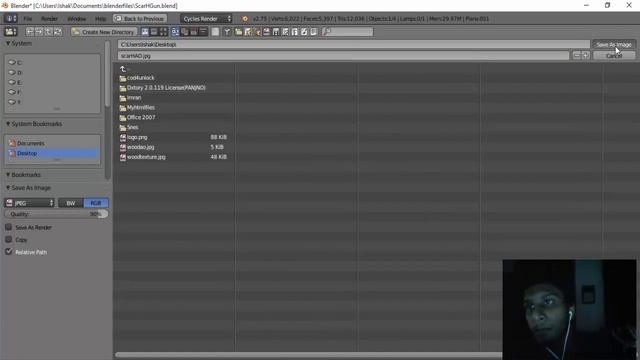Go up via parent arrow in file list

[x=123, y=69]
